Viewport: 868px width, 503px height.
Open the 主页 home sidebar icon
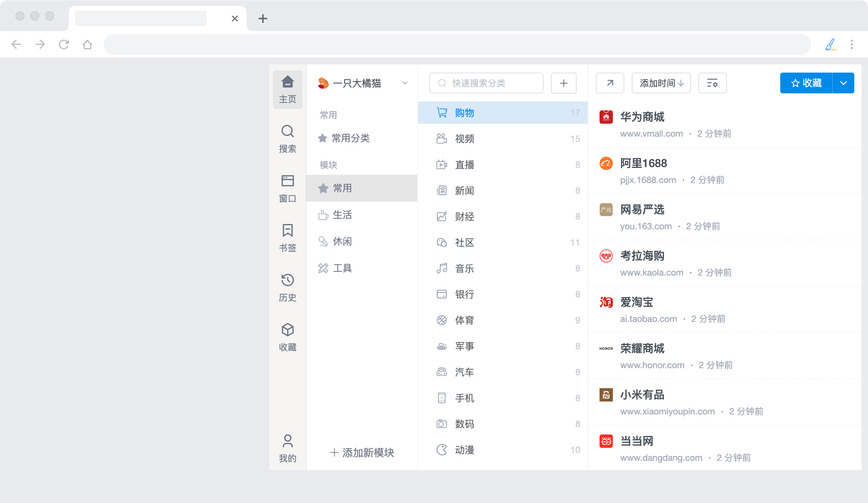(288, 89)
